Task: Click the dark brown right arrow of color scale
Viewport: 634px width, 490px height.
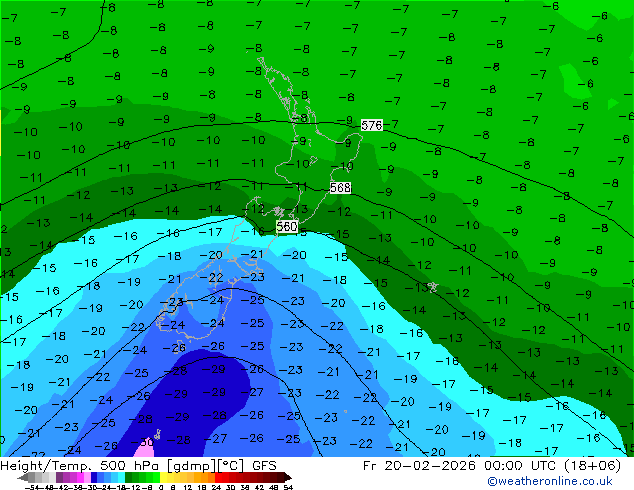Action: [287, 477]
